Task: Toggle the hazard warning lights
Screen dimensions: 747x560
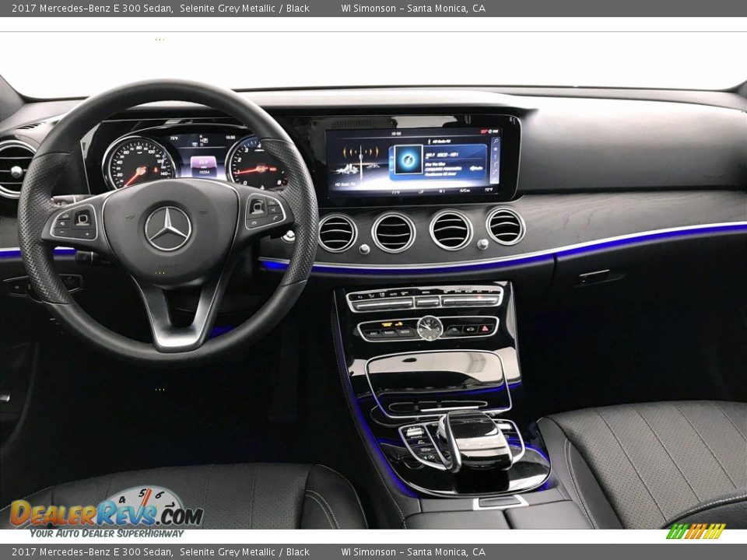Action: 486,328
